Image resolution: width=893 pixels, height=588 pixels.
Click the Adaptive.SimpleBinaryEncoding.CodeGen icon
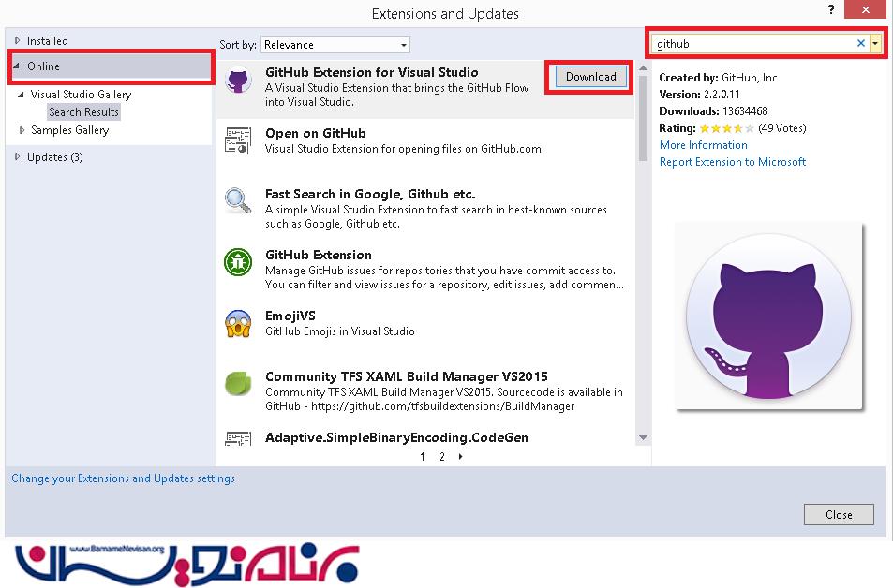click(x=238, y=438)
